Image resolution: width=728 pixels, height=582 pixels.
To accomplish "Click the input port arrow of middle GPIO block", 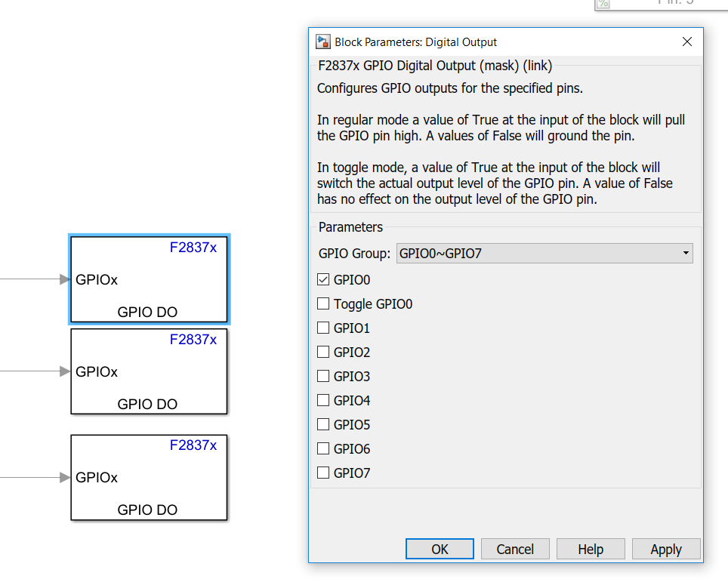I will [x=65, y=371].
